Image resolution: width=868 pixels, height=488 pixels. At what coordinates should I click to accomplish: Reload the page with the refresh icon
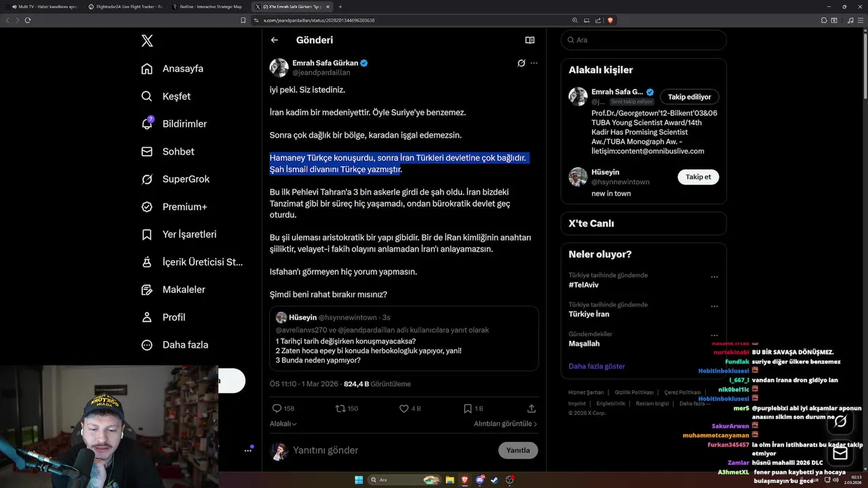28,20
